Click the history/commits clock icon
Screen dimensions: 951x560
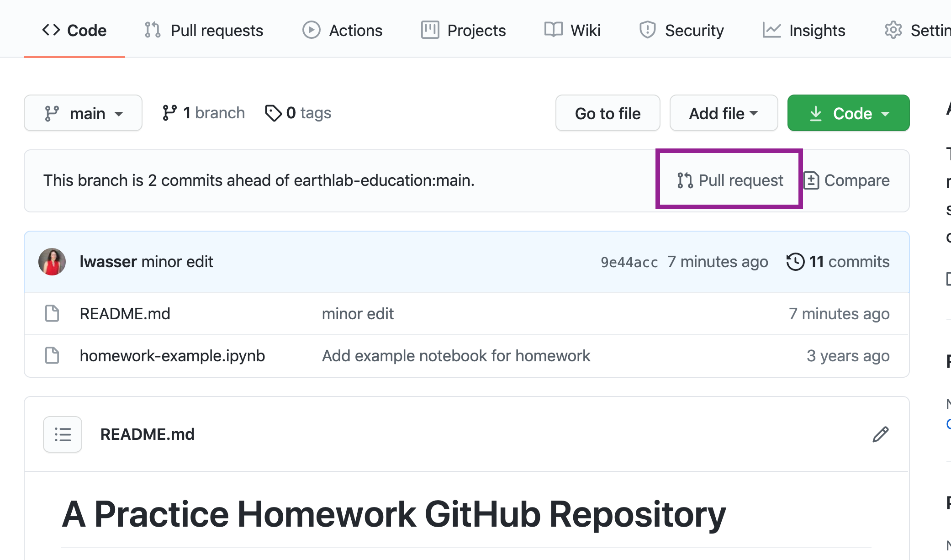pos(794,261)
